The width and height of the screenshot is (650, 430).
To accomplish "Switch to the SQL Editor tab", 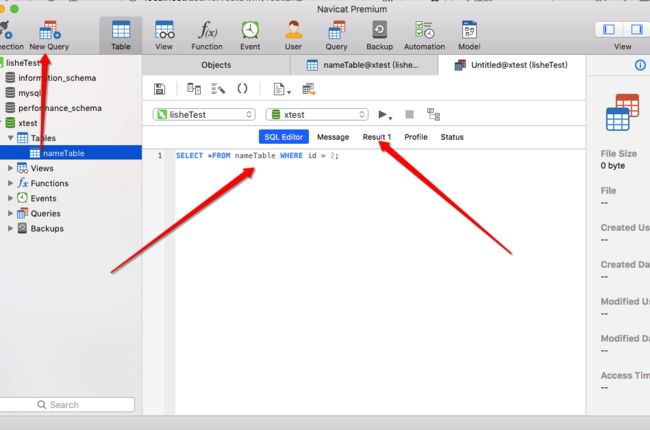I will [284, 137].
